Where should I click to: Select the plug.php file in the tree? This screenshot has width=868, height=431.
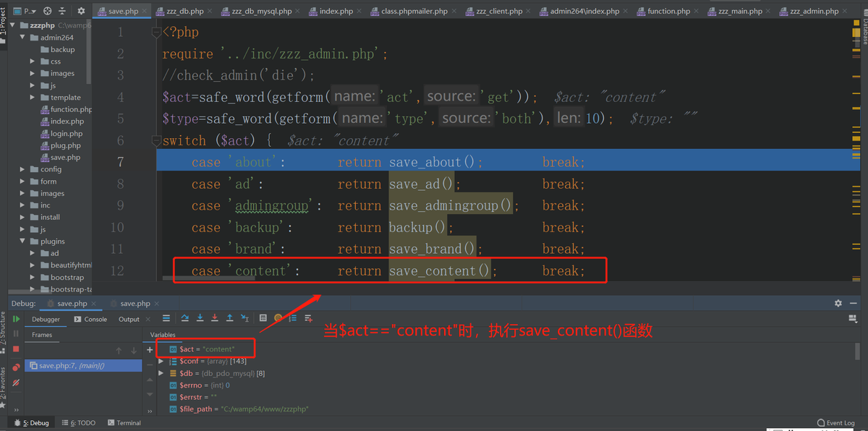pos(59,145)
